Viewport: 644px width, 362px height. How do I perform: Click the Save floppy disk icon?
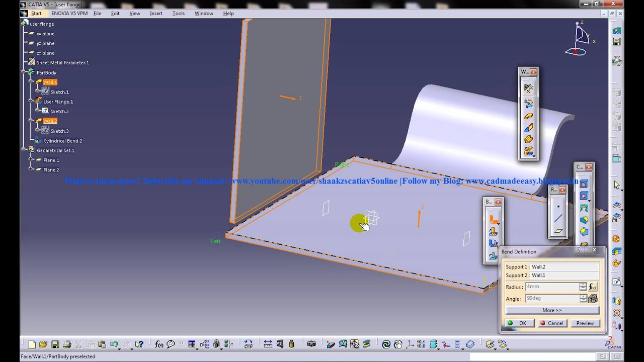[55, 344]
